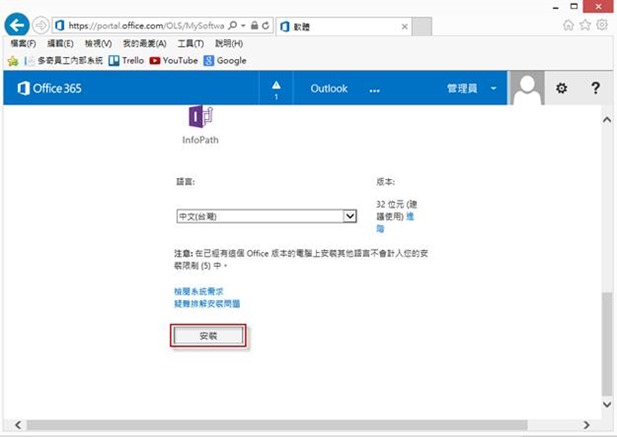Click the vertical scrollbar down arrow
The height and width of the screenshot is (437, 617).
(x=605, y=405)
